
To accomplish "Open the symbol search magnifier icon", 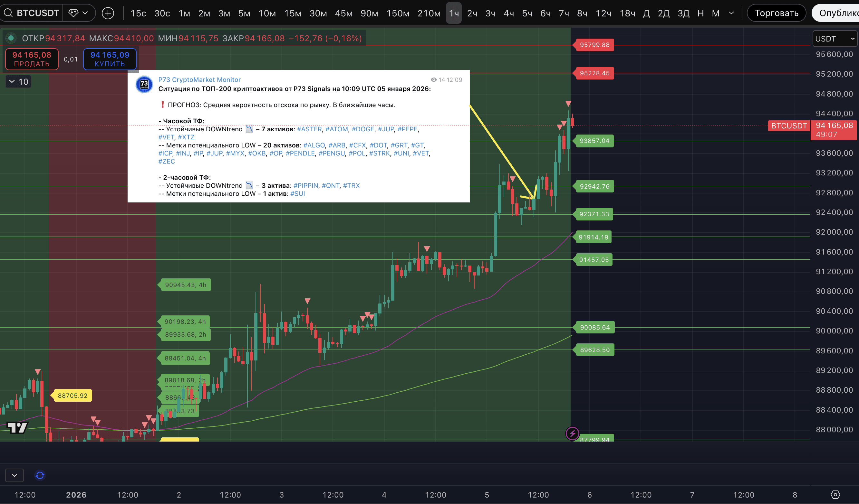I will (8, 13).
